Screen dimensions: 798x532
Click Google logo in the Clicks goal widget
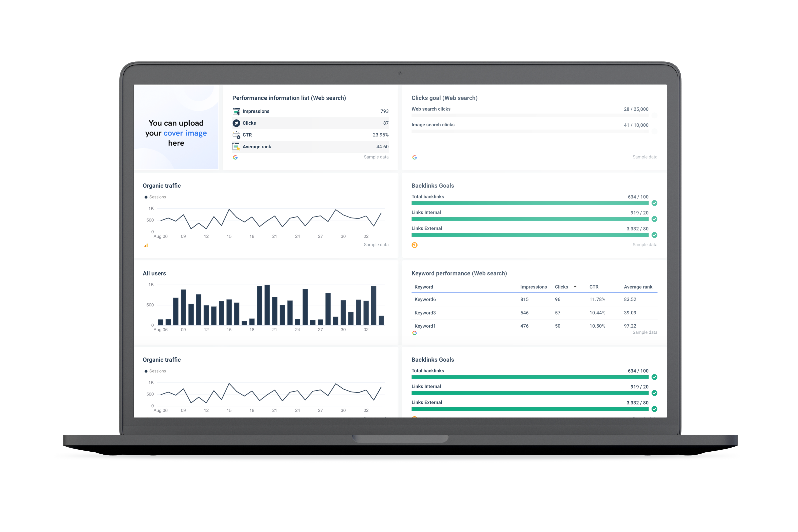(x=414, y=157)
